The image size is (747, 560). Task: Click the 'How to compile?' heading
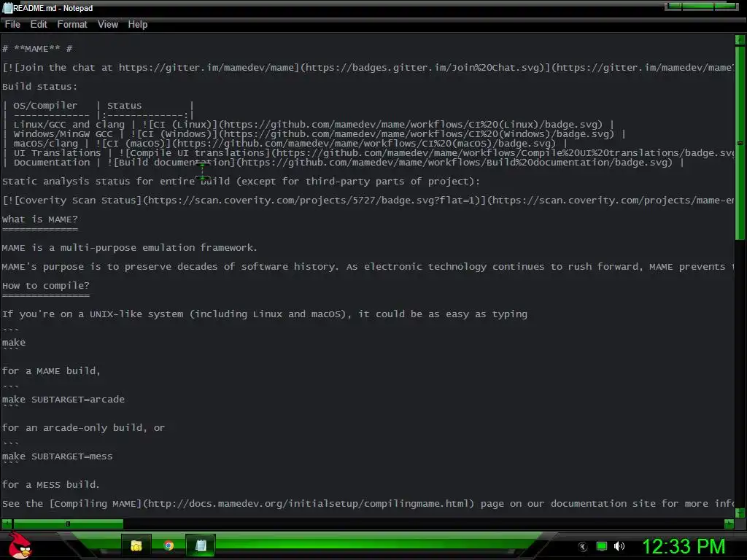pyautogui.click(x=46, y=286)
